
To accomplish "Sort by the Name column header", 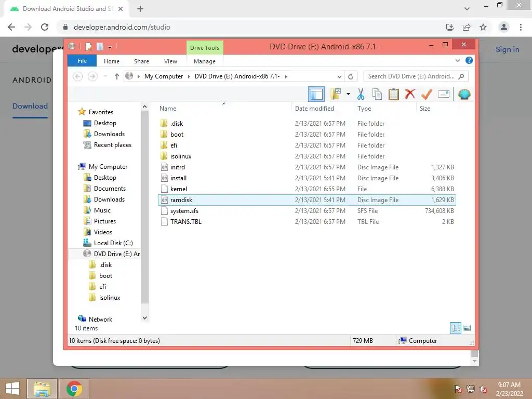I will coord(168,109).
